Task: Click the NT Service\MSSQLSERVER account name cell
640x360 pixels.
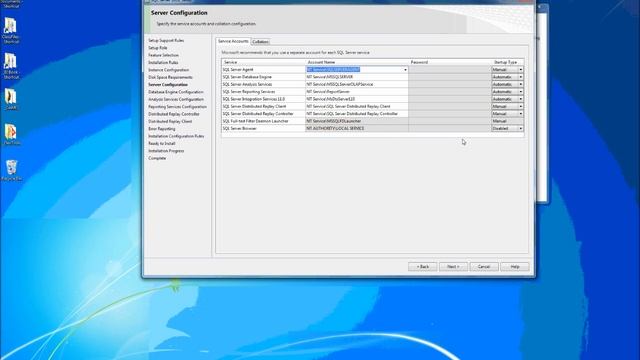Action: (x=357, y=77)
